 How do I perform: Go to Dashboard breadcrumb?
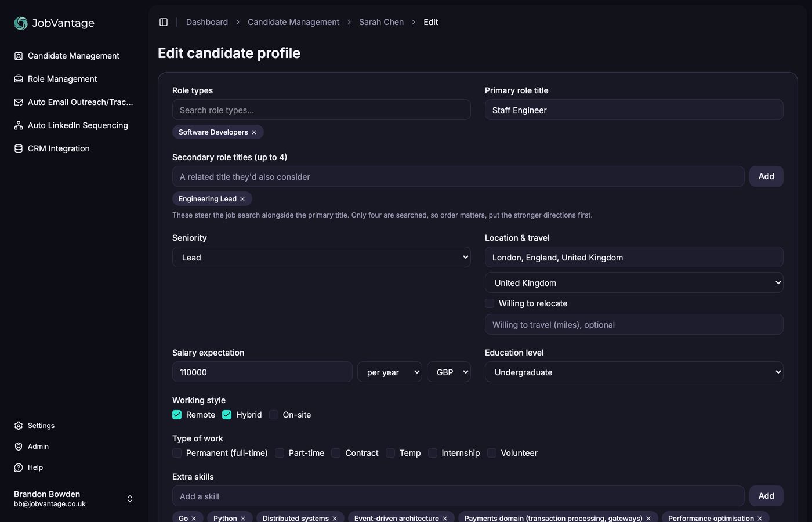[x=207, y=22]
